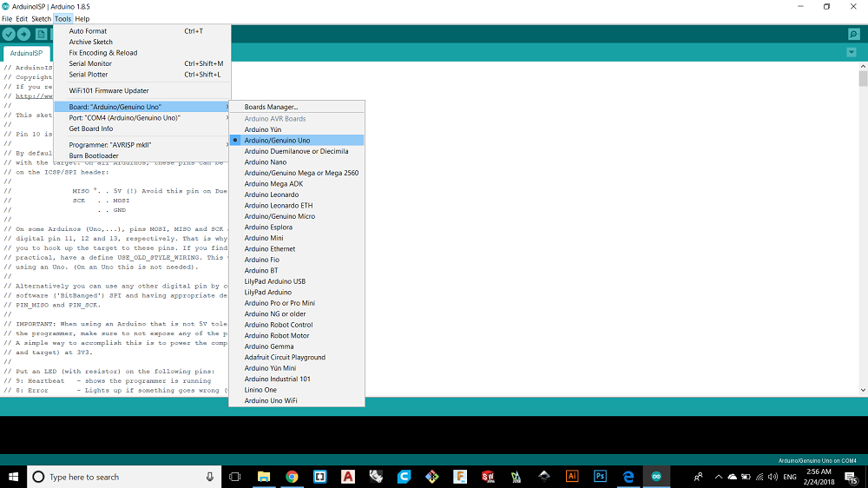Select Arduino Industrial 101 board
The image size is (868, 488).
tap(297, 379)
